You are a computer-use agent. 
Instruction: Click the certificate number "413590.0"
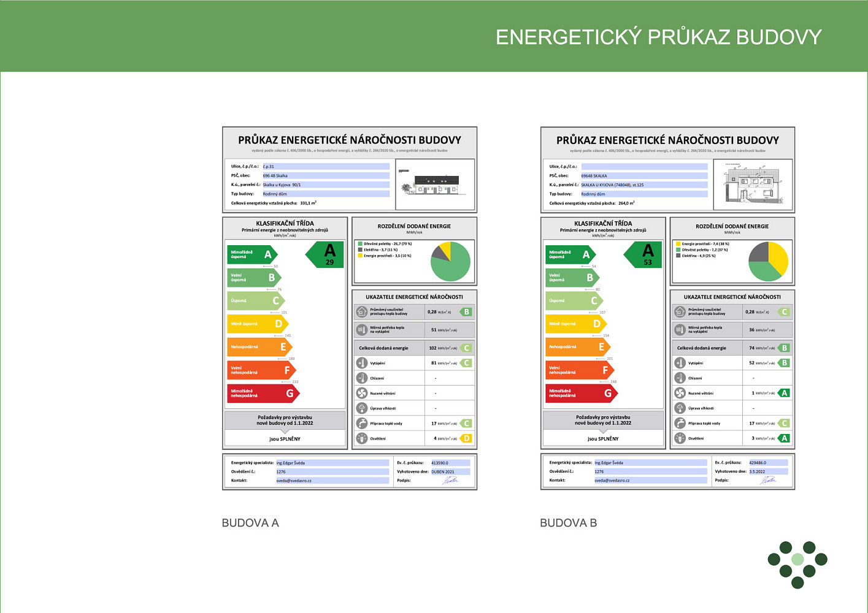pos(440,463)
